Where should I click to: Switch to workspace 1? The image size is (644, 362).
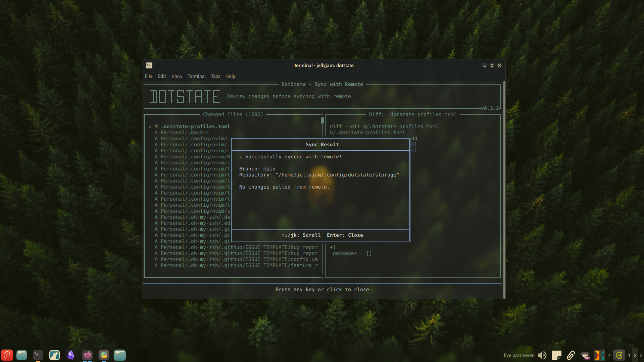coord(629,355)
